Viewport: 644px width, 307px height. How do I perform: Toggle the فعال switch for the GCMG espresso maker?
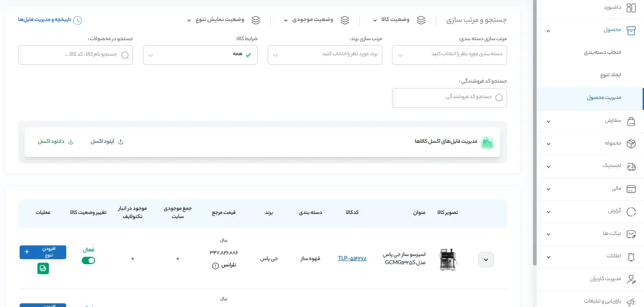point(88,260)
